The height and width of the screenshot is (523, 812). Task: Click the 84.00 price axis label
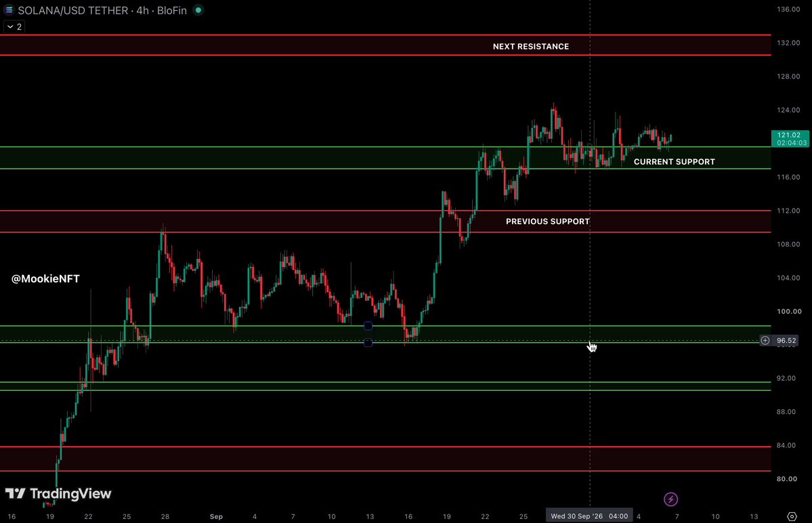(x=787, y=446)
